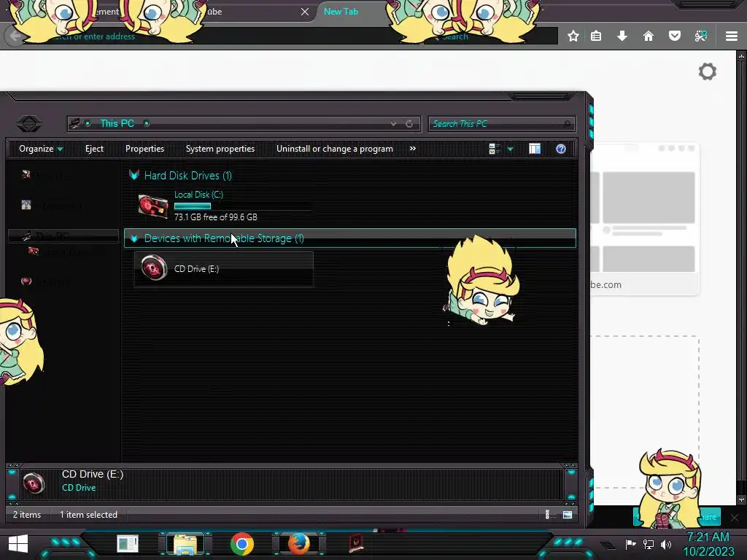Open Homegroup in the navigation pane
The height and width of the screenshot is (560, 747).
click(52, 206)
